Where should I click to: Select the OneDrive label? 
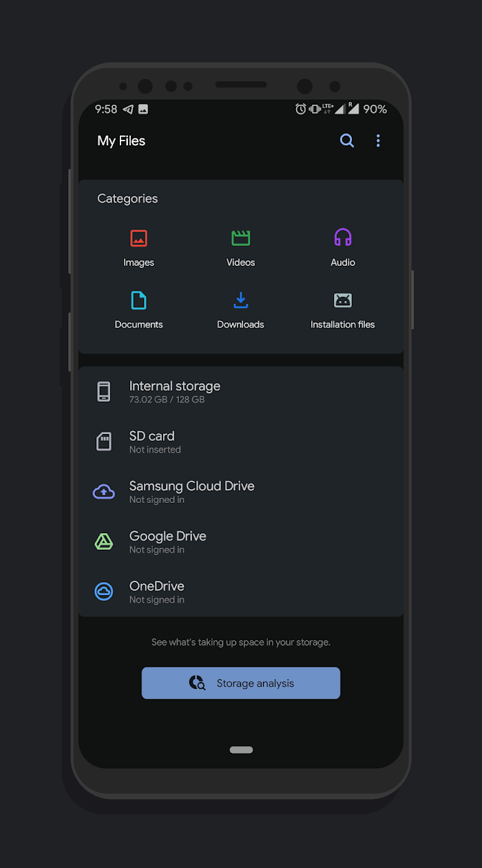click(157, 586)
